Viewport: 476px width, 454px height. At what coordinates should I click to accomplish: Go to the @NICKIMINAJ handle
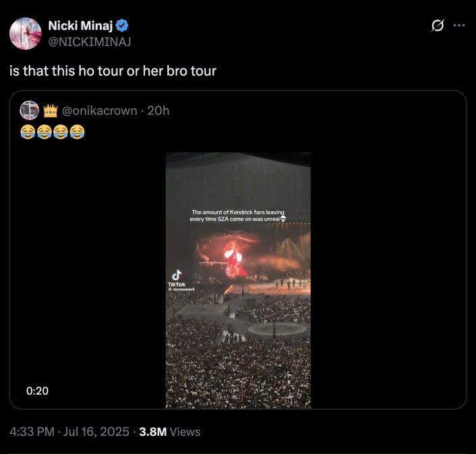point(89,42)
